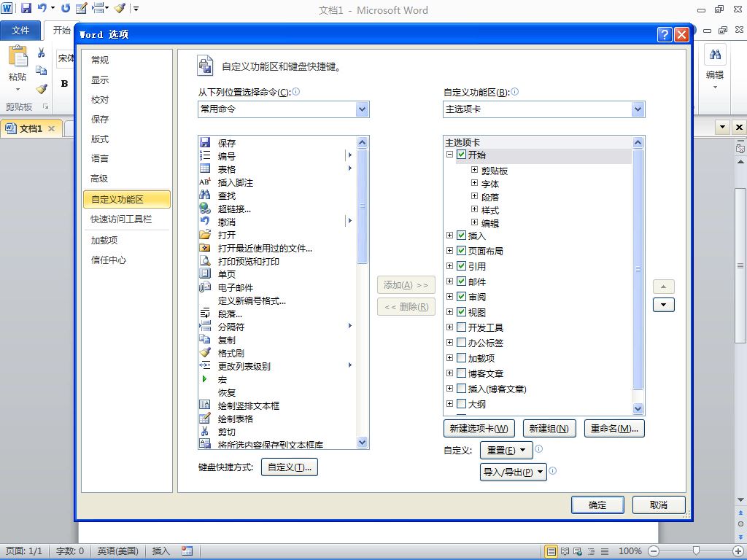Open the 重置 dropdown button
This screenshot has height=560, width=747.
[506, 450]
